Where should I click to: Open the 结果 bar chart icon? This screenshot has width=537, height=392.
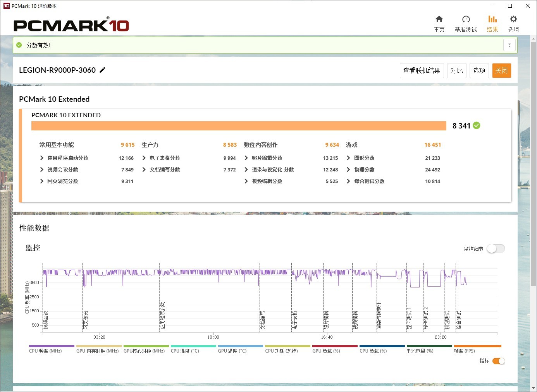point(492,19)
